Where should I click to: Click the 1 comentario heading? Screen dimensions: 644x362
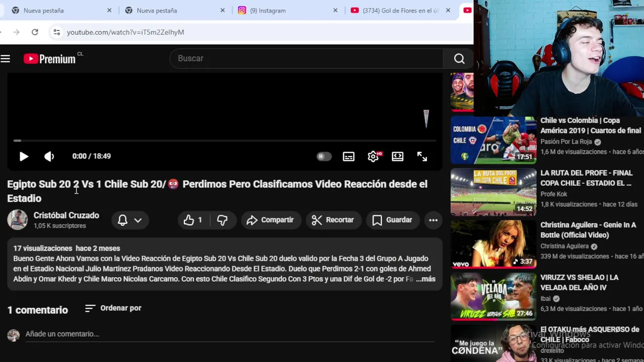pyautogui.click(x=37, y=310)
